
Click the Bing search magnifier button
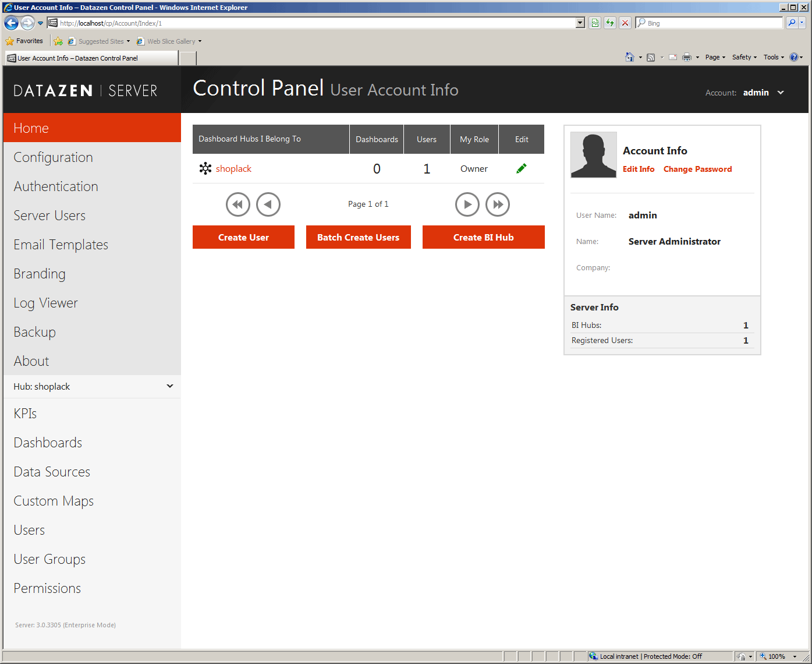click(x=792, y=23)
